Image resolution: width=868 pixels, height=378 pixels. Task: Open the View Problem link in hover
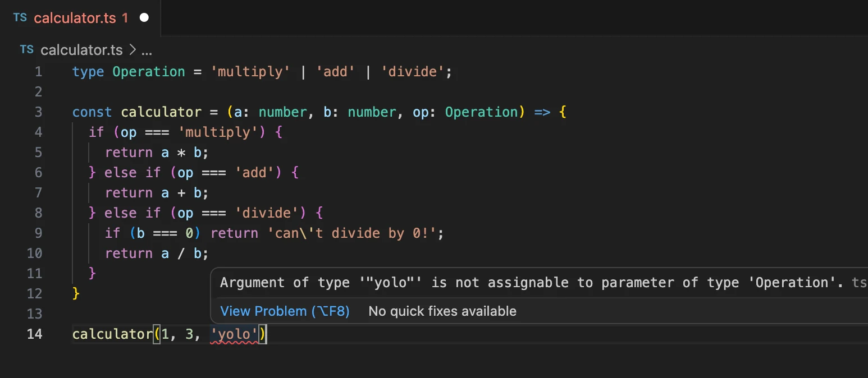[285, 311]
